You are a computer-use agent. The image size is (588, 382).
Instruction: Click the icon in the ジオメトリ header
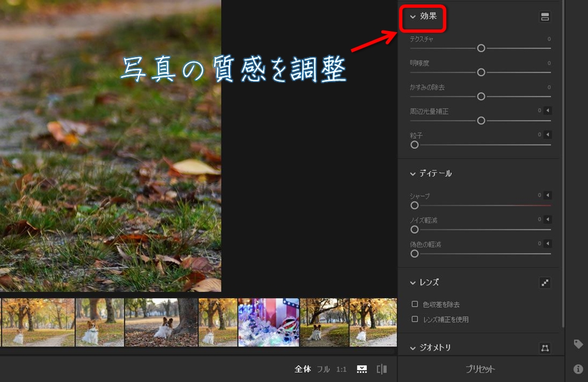pyautogui.click(x=545, y=348)
